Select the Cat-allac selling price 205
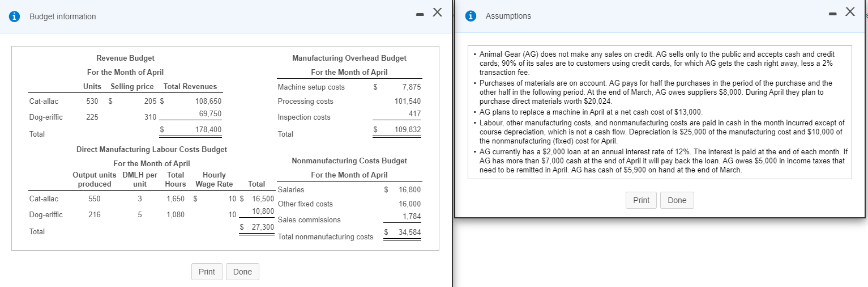The height and width of the screenshot is (287, 868). point(150,101)
